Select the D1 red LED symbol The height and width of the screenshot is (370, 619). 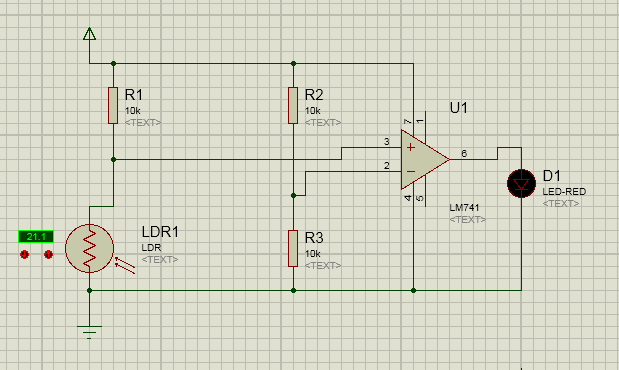521,183
